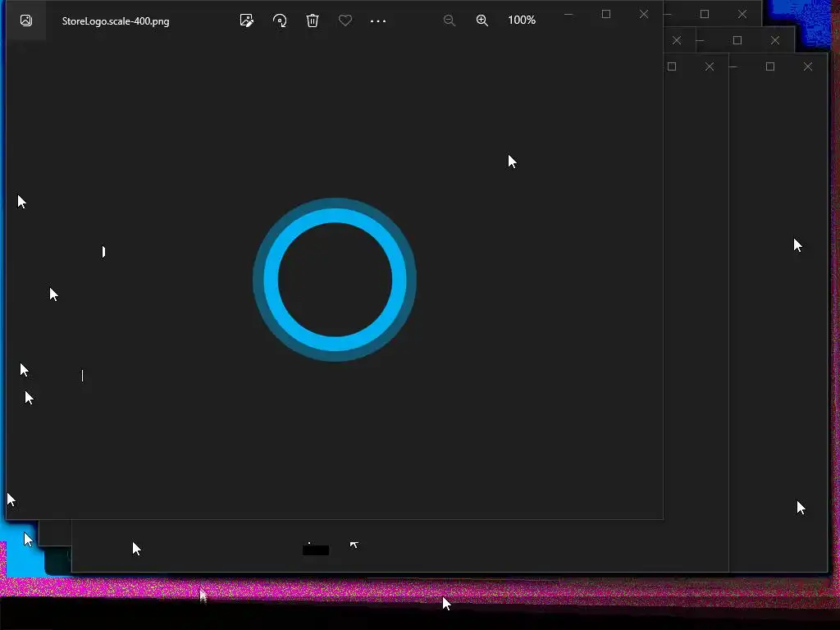The width and height of the screenshot is (840, 630).
Task: Click the 100% zoom level text
Action: click(x=522, y=21)
